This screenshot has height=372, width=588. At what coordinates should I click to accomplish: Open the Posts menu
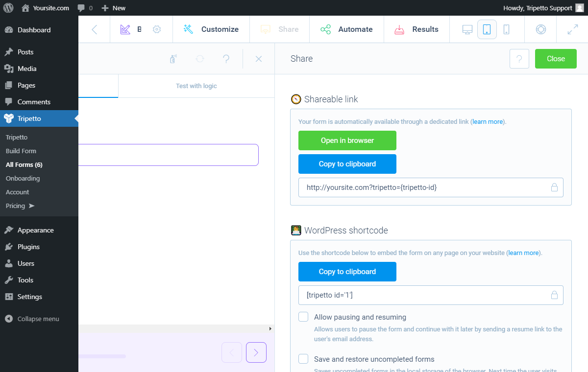[x=39, y=52]
